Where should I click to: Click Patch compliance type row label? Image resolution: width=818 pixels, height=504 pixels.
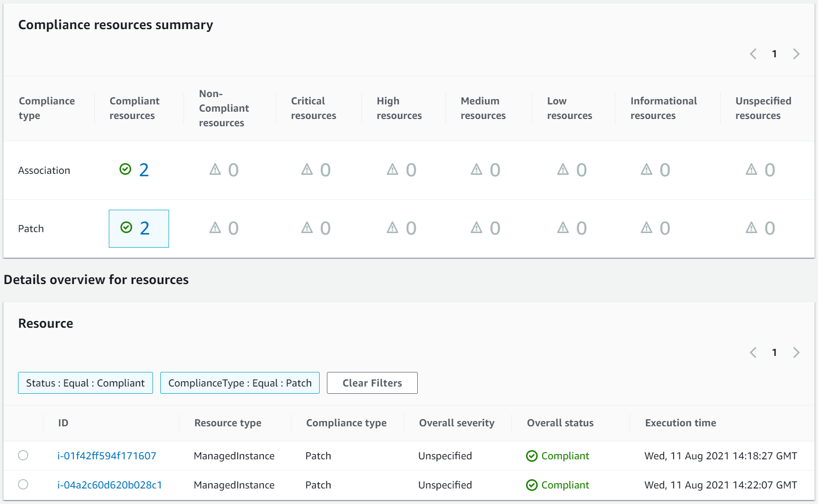coord(31,229)
